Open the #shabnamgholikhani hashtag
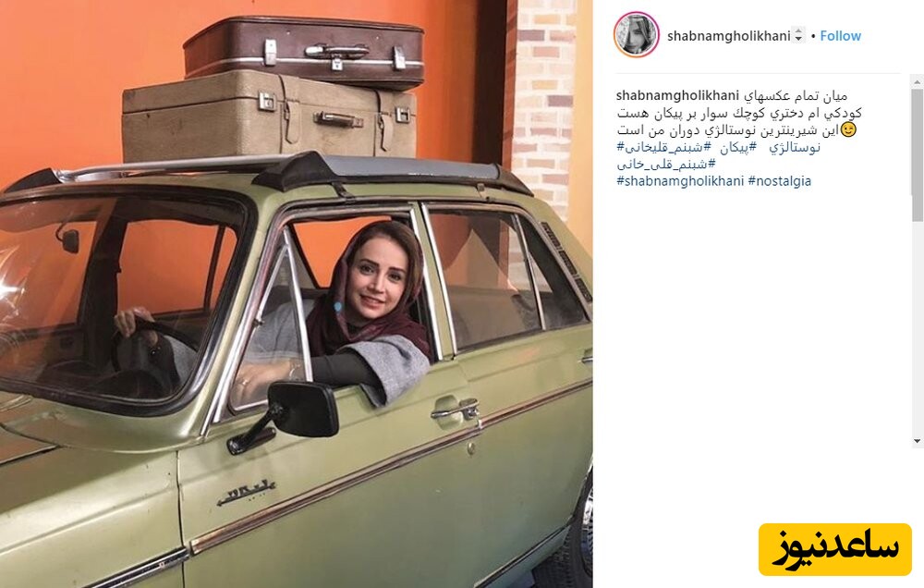Image resolution: width=924 pixels, height=588 pixels. 680,181
